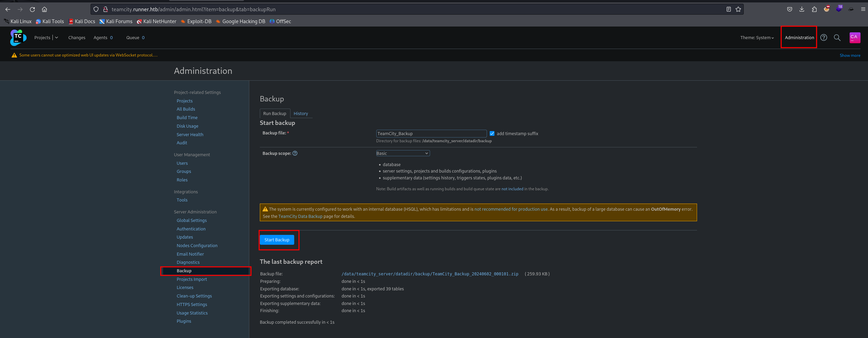The height and width of the screenshot is (338, 868).
Task: Click the not included link in note
Action: tap(512, 189)
